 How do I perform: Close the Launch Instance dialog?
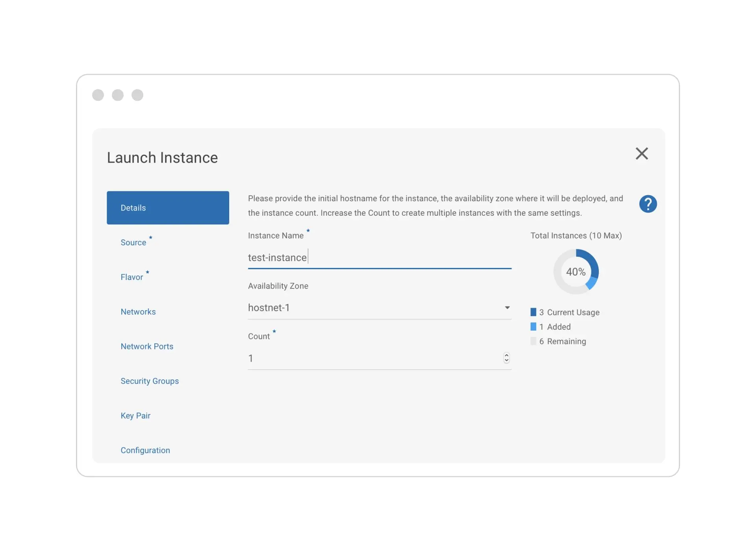pyautogui.click(x=641, y=153)
